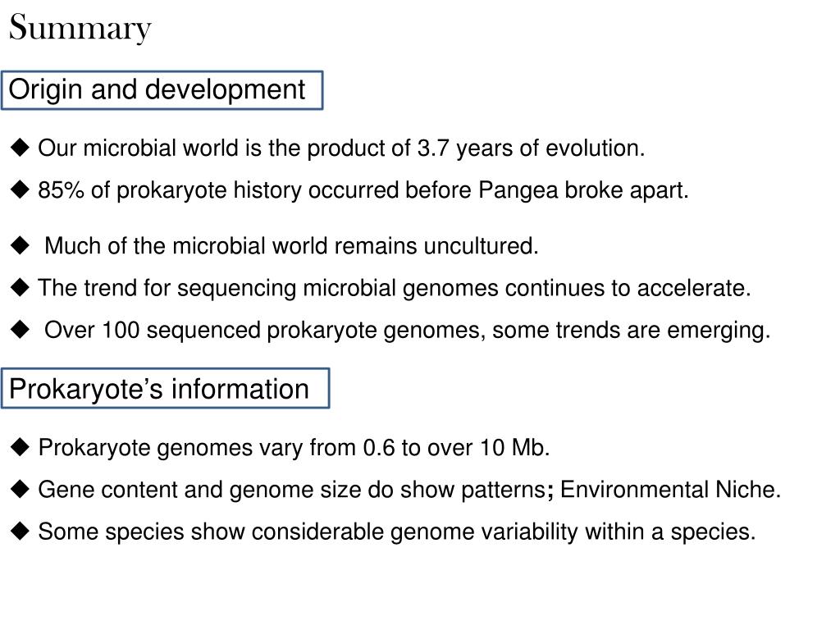Click the 'Pangea broke apart' text
Image resolution: width=840 pixels, height=630 pixels.
tap(583, 190)
